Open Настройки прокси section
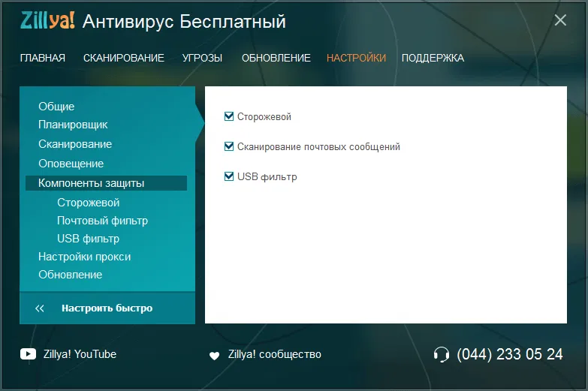Screen dimensions: 588x391 click(84, 257)
